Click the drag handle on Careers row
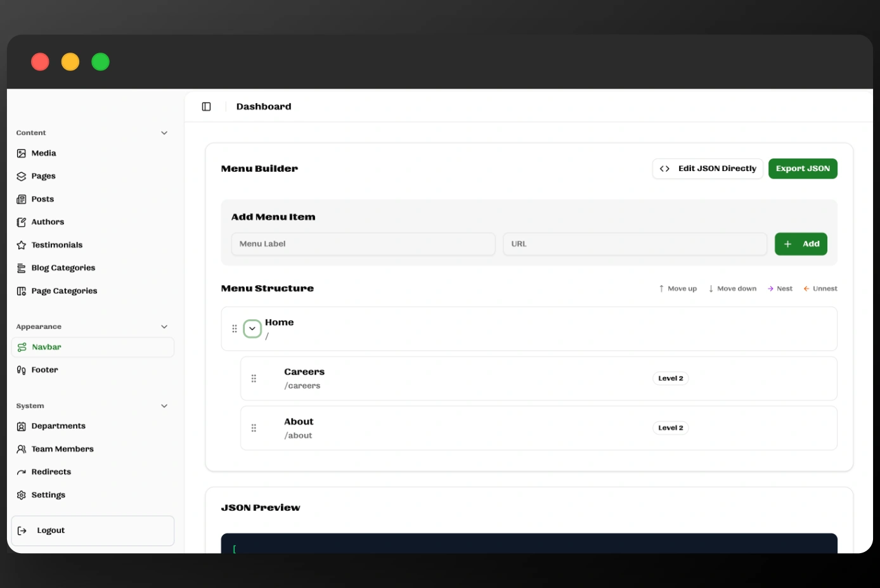Viewport: 880px width, 588px height. 254,378
